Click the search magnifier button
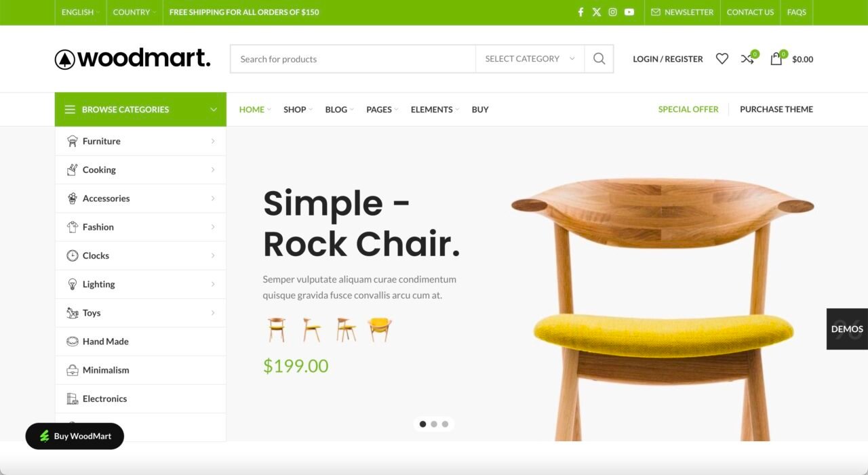 pos(599,59)
